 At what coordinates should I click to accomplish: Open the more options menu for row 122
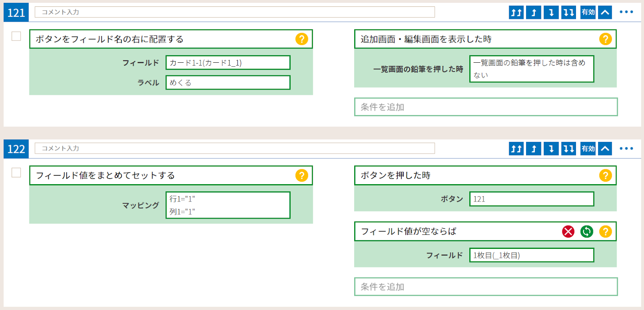point(626,148)
